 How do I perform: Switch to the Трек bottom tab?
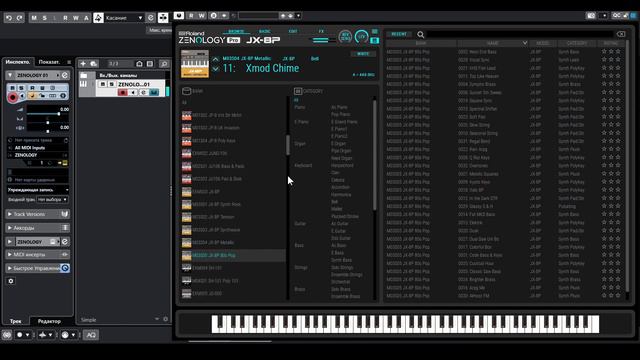(x=16, y=321)
